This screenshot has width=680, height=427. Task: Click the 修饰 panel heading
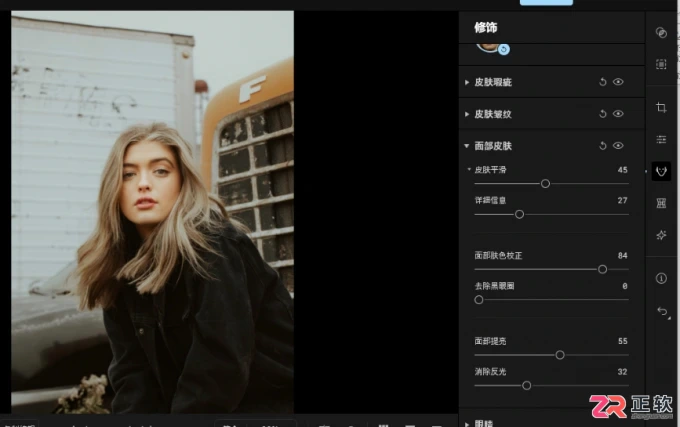486,28
